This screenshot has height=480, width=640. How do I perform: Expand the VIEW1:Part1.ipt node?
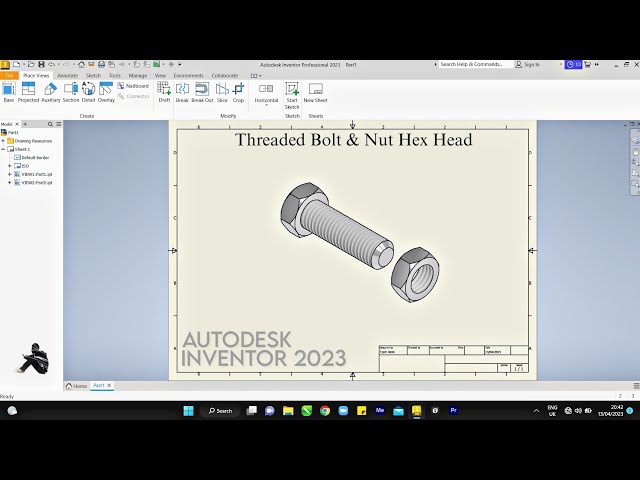[10, 174]
